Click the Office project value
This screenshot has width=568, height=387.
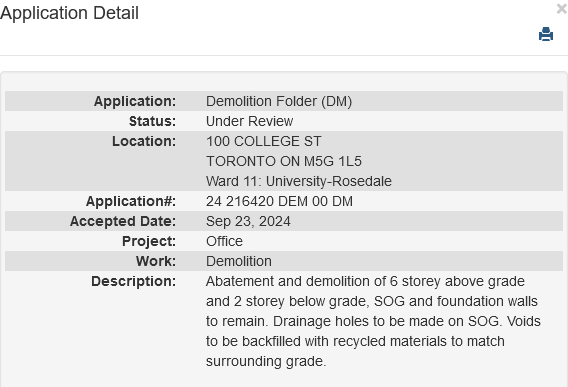(x=224, y=241)
